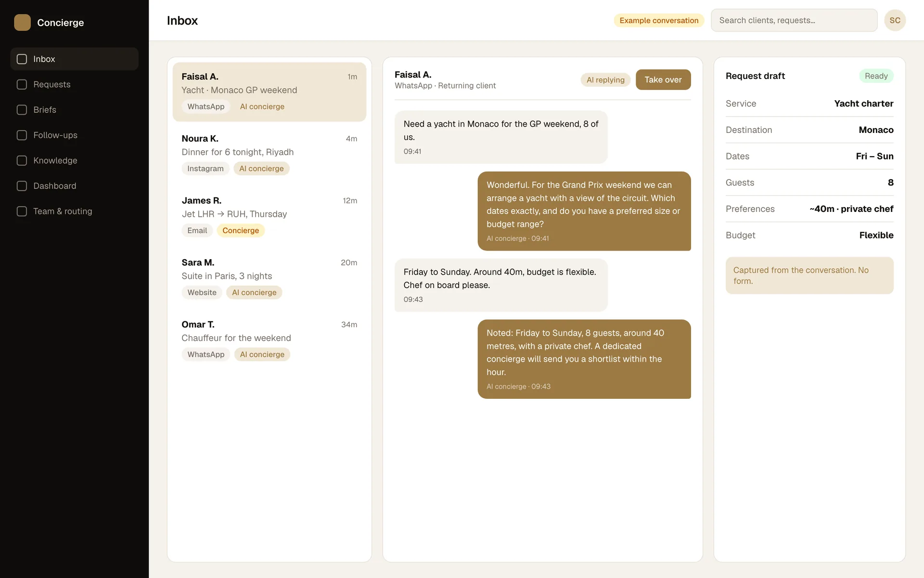
Task: Click the Website tag on Sara's row
Action: click(202, 292)
